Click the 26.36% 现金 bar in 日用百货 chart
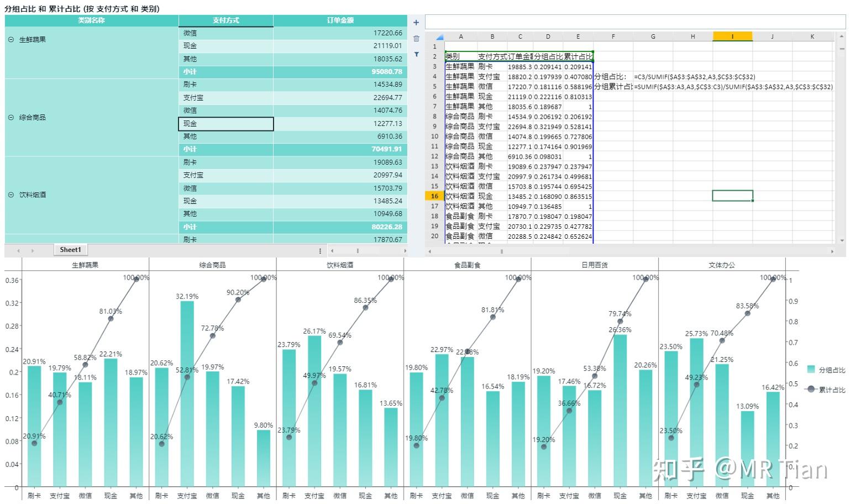 pos(620,410)
